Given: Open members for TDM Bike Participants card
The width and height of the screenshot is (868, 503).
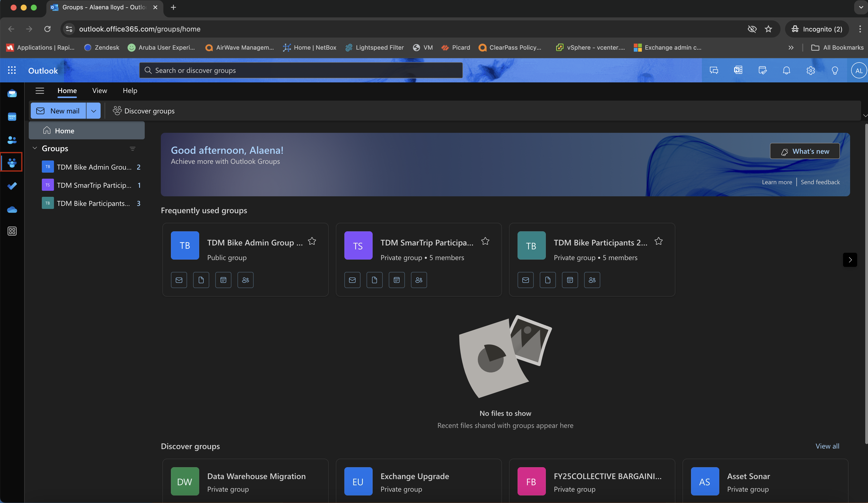Looking at the screenshot, I should click(592, 280).
